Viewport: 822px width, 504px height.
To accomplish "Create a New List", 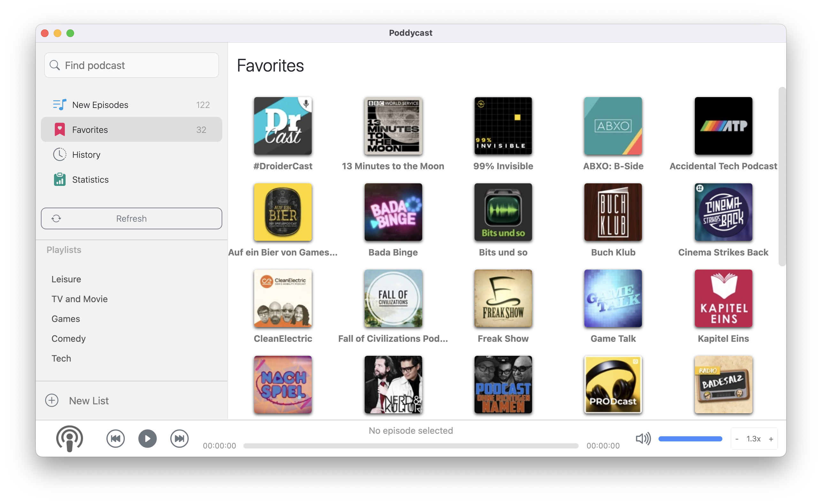I will (89, 401).
